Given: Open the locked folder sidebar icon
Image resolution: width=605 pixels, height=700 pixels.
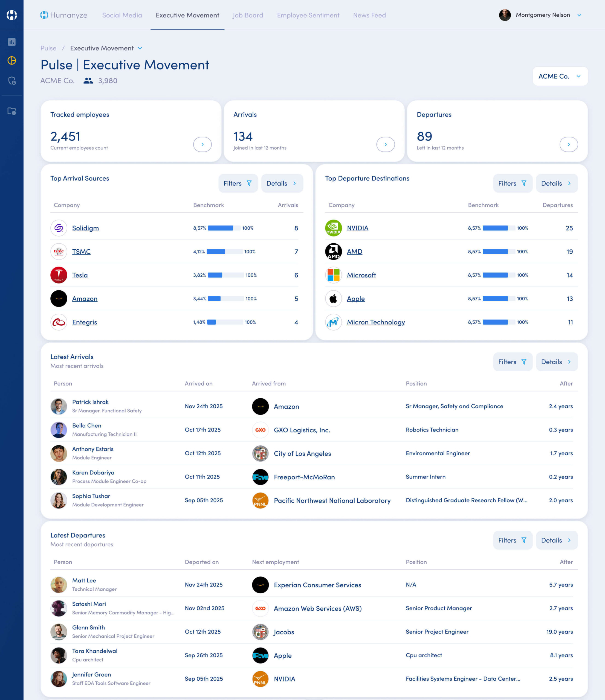Looking at the screenshot, I should pyautogui.click(x=12, y=111).
